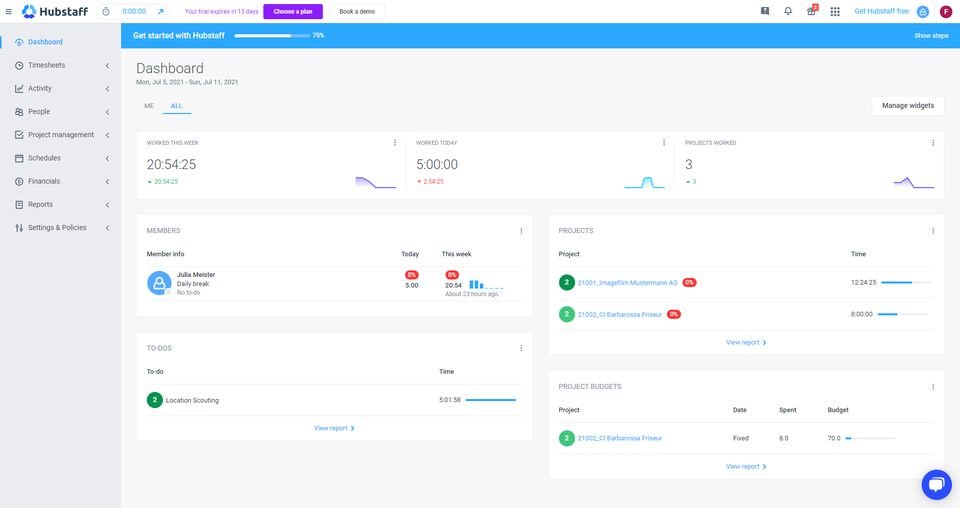Open Worked This Week widget options
Viewport: 960px width, 508px height.
[x=395, y=143]
